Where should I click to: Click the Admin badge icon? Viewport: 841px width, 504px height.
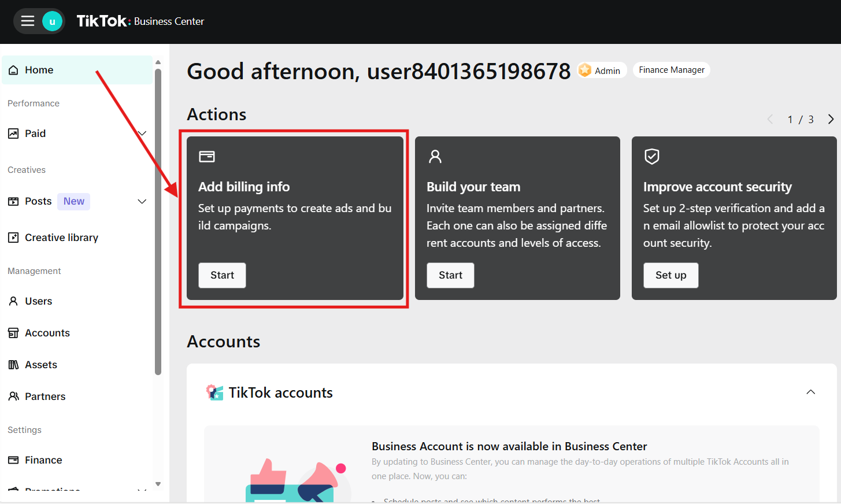pyautogui.click(x=585, y=70)
